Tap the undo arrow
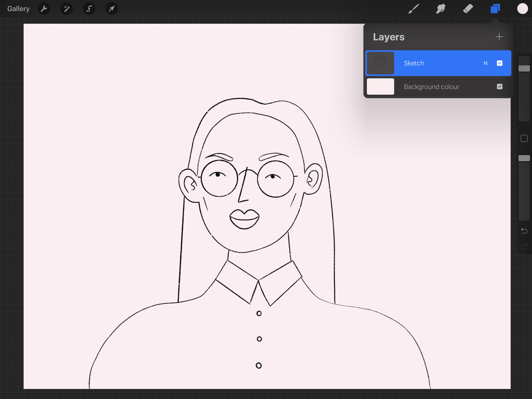The image size is (532, 399). pos(524,231)
